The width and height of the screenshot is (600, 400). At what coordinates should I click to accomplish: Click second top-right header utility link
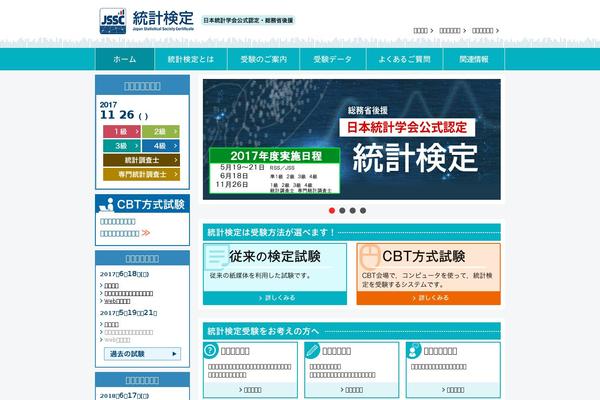click(x=452, y=31)
